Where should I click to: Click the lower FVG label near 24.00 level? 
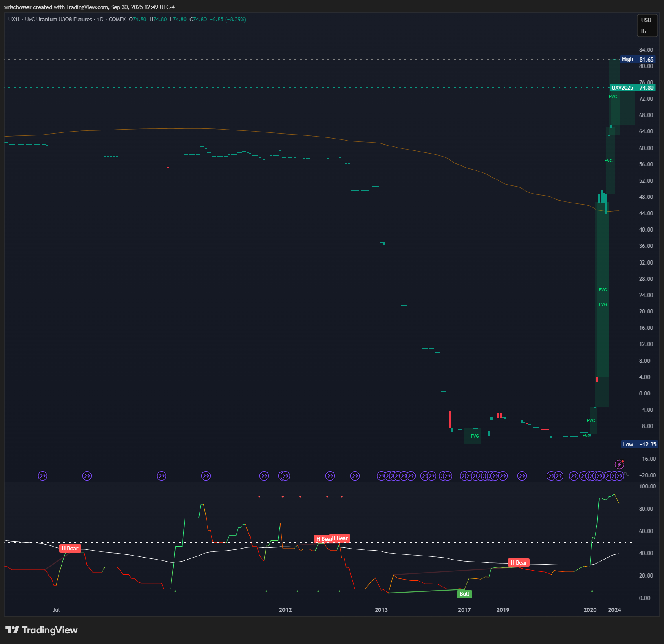click(603, 304)
